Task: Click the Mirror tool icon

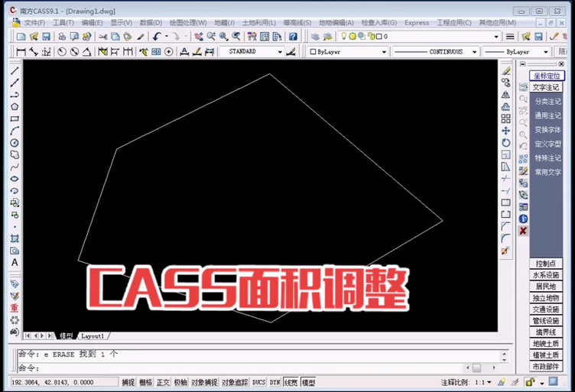Action: pyautogui.click(x=505, y=95)
